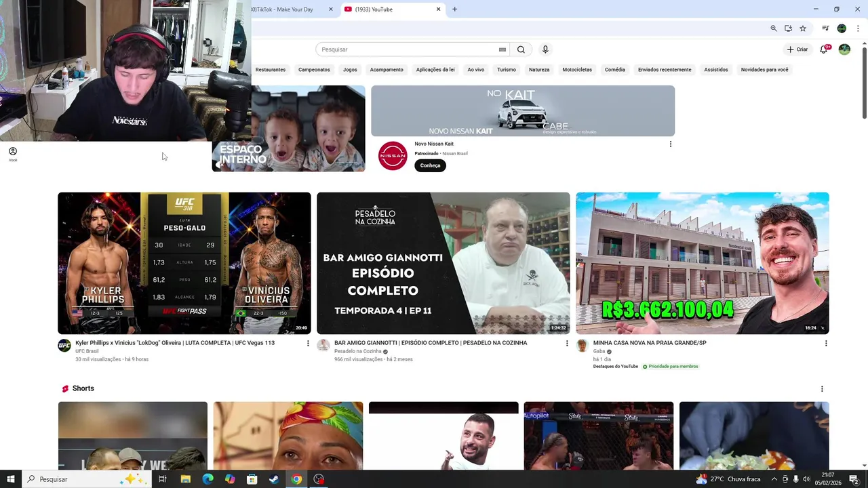Image resolution: width=868 pixels, height=488 pixels.
Task: Open BAR AMIGO GIANNOTTI video title link
Action: [431, 343]
